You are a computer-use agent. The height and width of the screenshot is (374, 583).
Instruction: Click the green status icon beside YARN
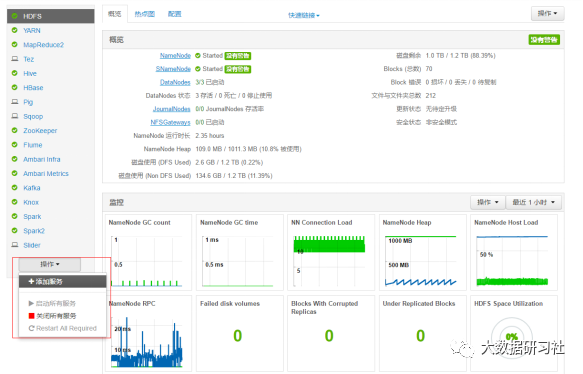click(15, 30)
